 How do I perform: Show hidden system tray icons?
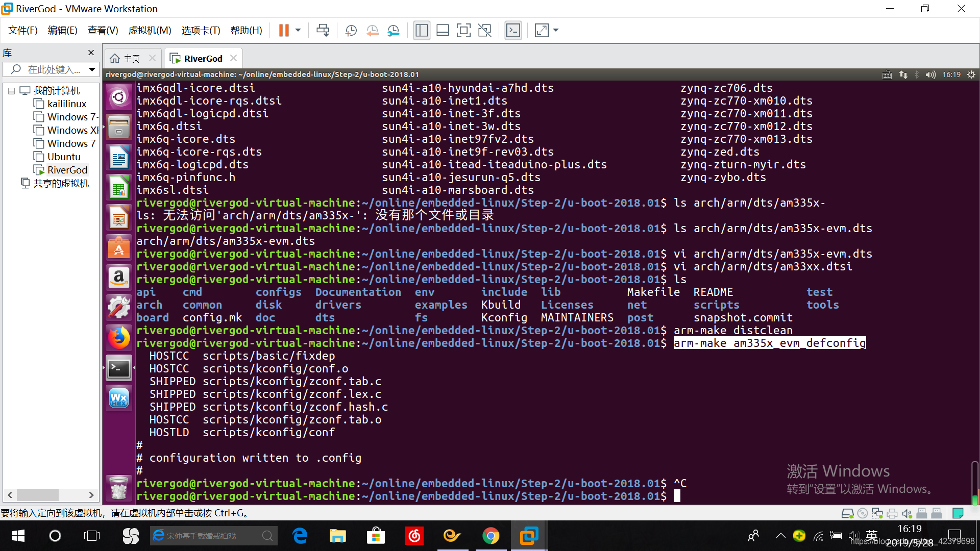click(780, 536)
